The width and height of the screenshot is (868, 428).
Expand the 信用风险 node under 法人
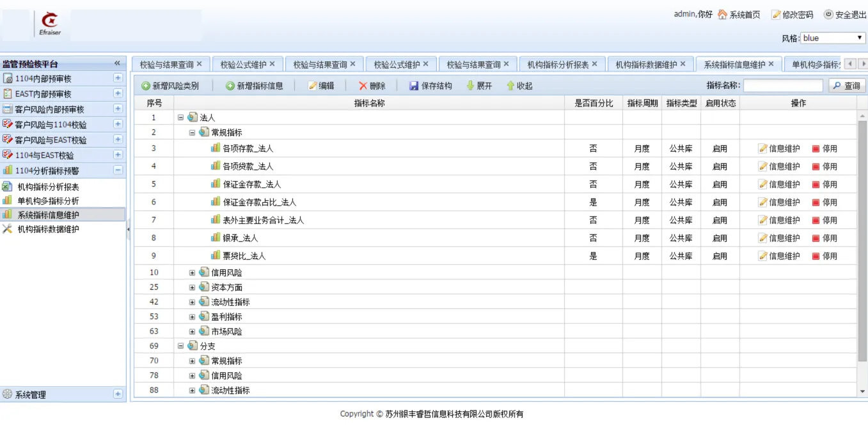click(192, 273)
